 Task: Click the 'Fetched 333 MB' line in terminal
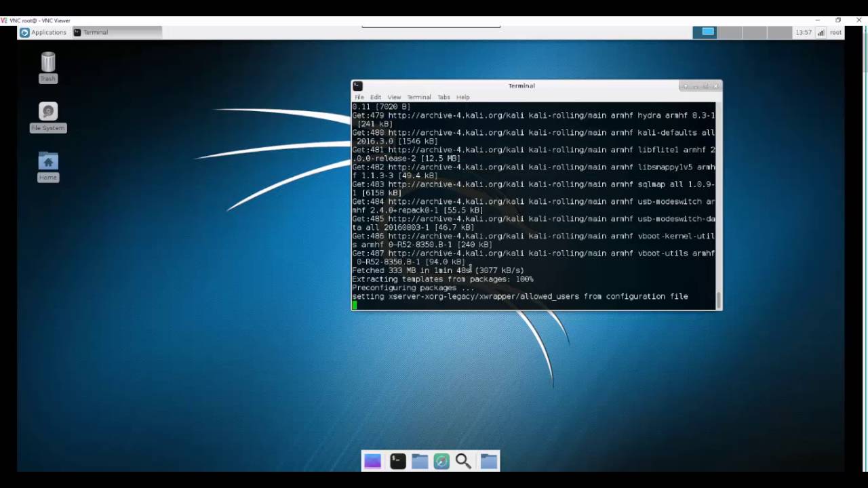[438, 270]
